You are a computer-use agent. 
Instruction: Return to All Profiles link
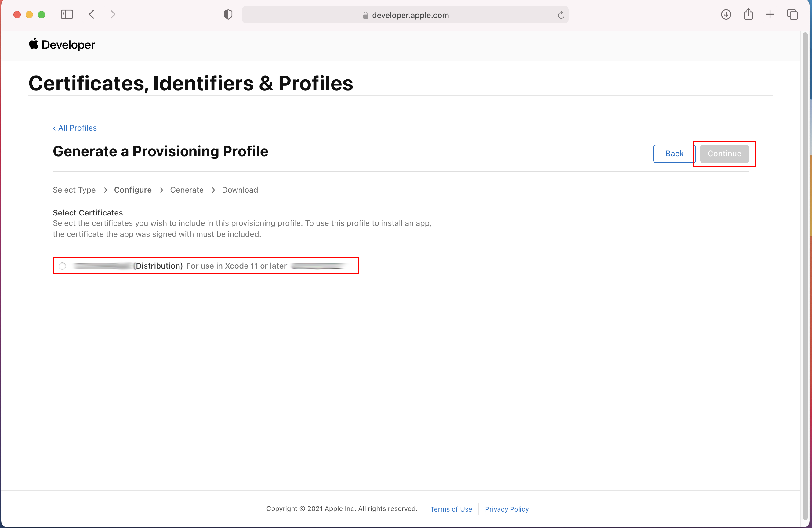tap(75, 128)
